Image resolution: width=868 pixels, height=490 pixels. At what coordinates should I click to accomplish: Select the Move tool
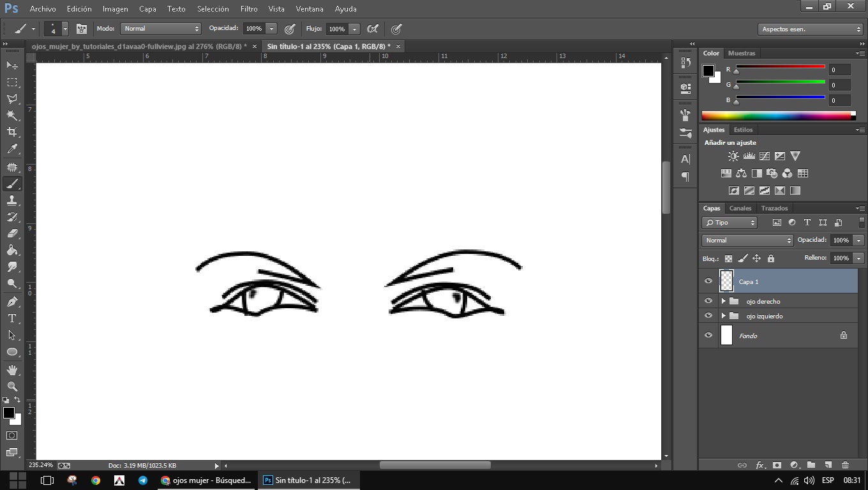pyautogui.click(x=12, y=65)
